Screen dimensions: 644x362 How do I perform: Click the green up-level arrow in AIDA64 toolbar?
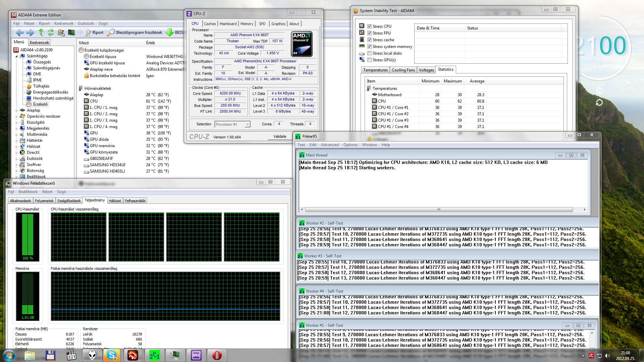[41, 33]
